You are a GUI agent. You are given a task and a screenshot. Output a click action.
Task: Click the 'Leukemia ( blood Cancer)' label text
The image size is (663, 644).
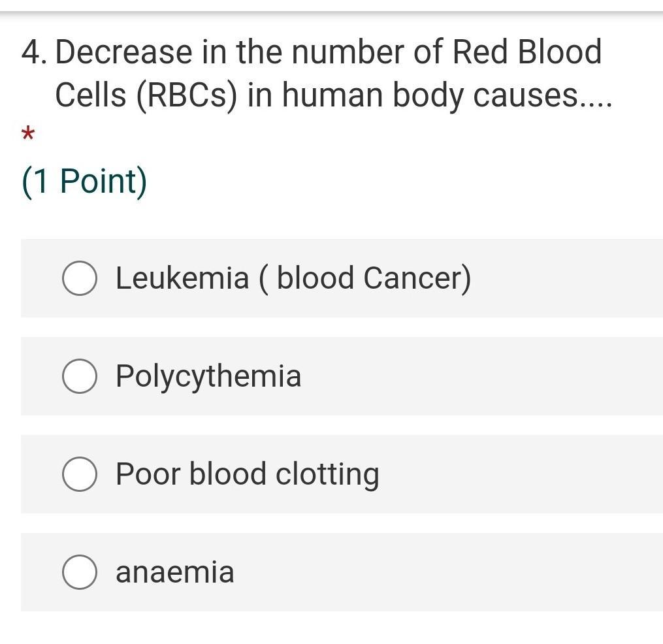(x=293, y=278)
